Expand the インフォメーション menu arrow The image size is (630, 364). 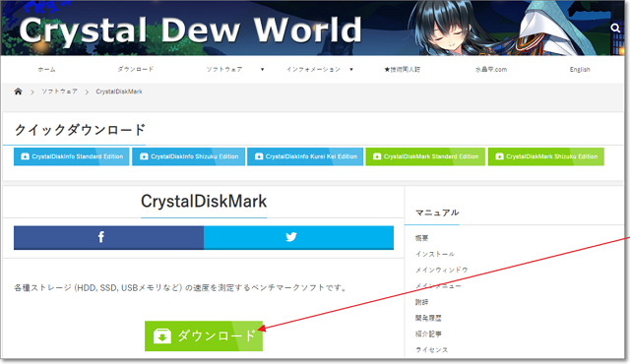(x=351, y=70)
